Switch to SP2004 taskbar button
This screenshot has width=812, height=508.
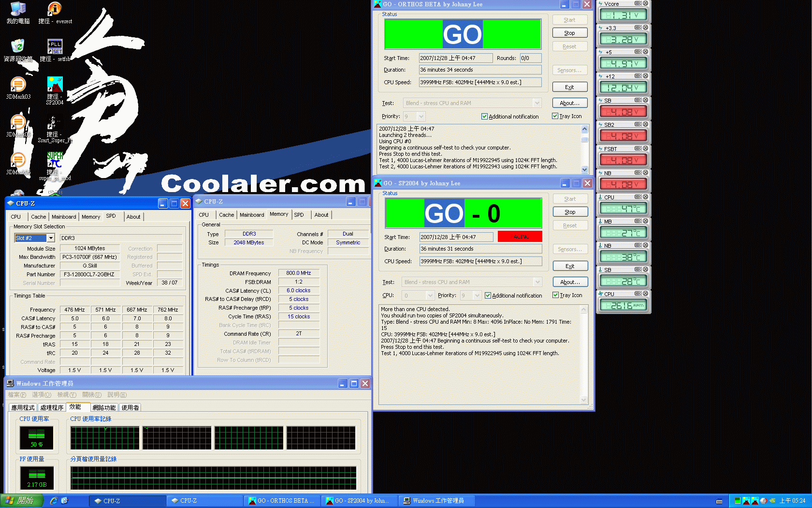(360, 501)
